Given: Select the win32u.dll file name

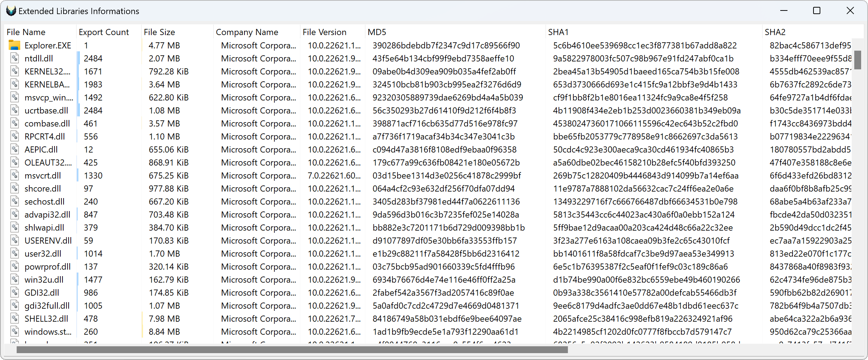Looking at the screenshot, I should [44, 279].
